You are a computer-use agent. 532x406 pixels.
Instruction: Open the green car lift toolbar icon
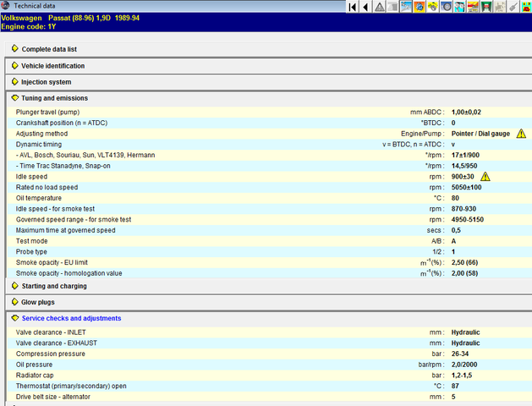486,7
